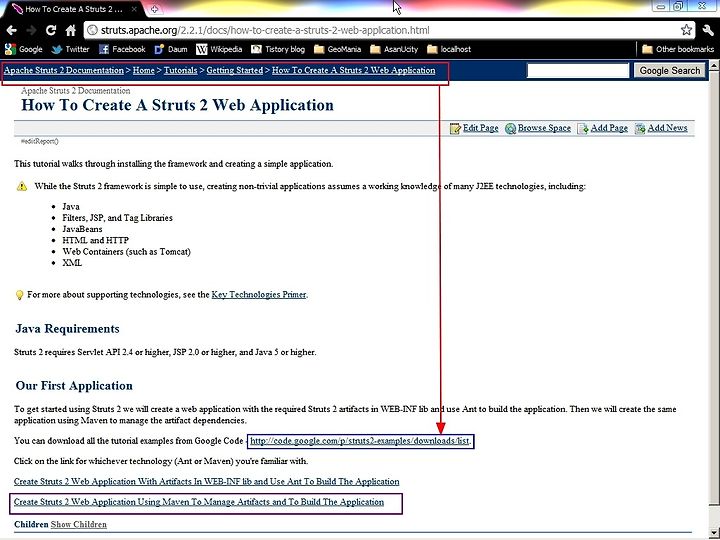720x540 pixels.
Task: Click the scrollbar up arrow
Action: [x=714, y=66]
